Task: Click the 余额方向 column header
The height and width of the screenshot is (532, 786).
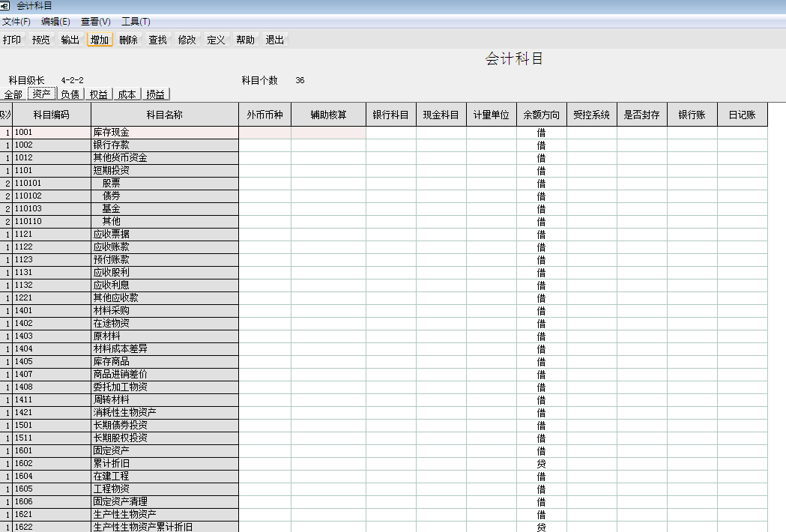Action: coord(541,115)
